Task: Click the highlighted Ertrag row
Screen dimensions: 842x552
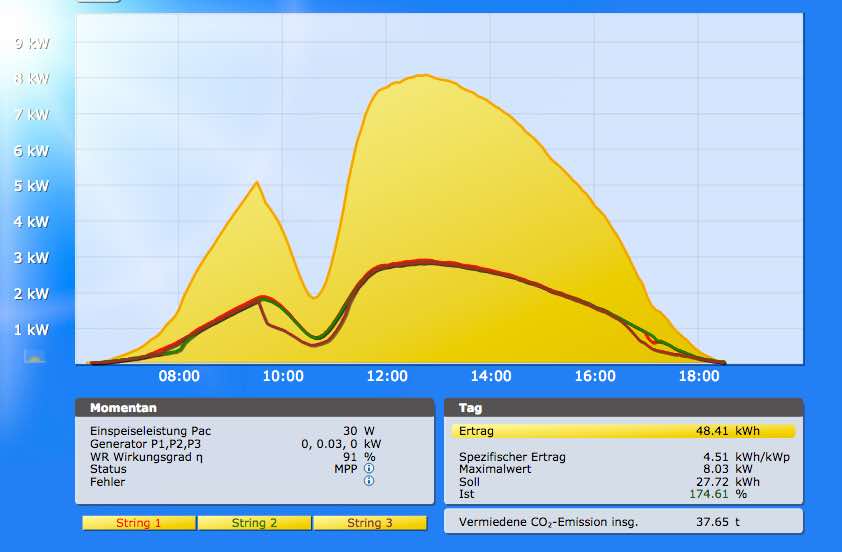Action: click(623, 431)
